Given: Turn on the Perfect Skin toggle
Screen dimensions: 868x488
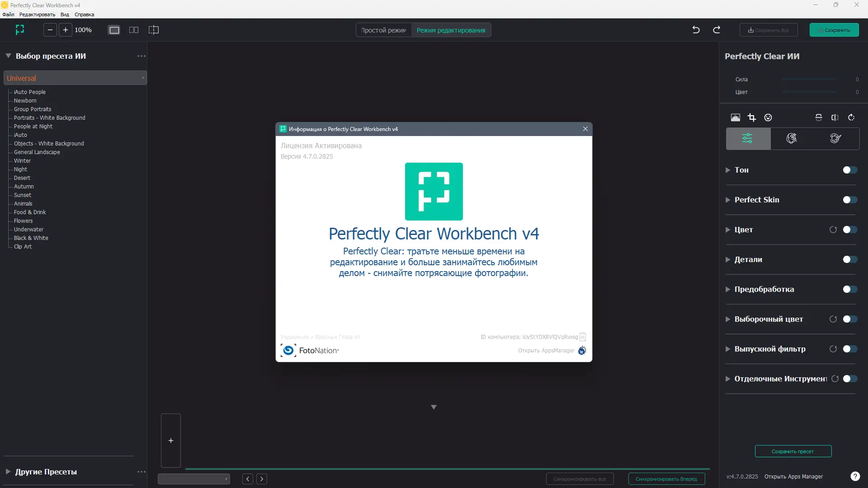Looking at the screenshot, I should (x=850, y=200).
